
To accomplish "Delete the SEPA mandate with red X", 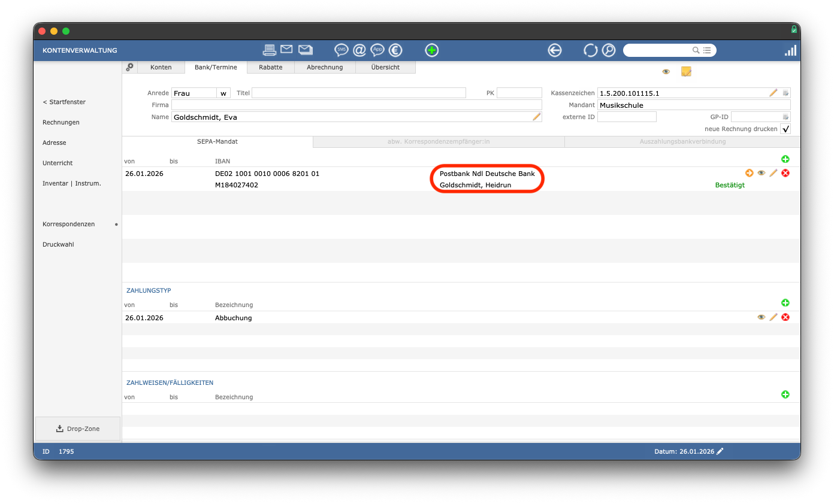I will click(x=785, y=173).
